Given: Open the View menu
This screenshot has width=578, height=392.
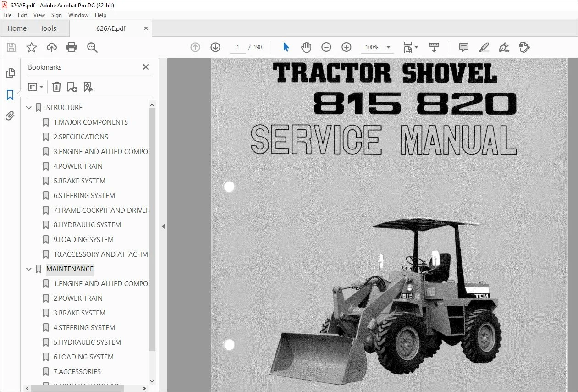Looking at the screenshot, I should coord(39,15).
